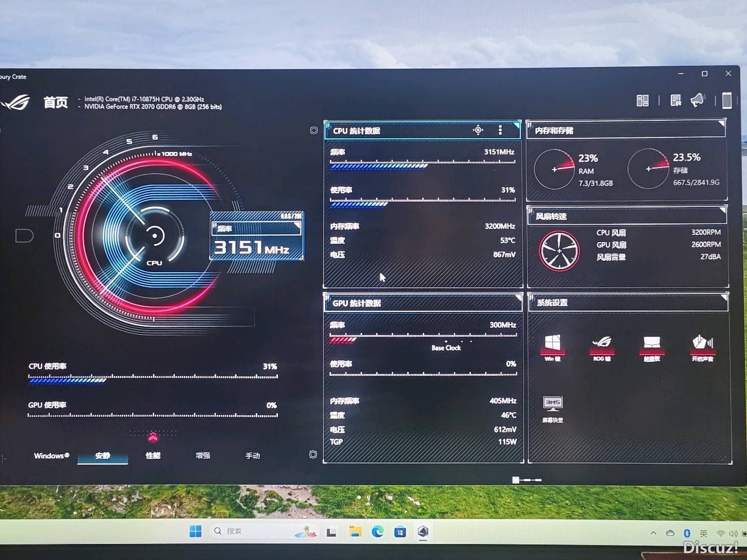Click the CPU 温度 53°C value
This screenshot has width=747, height=560.
(x=507, y=241)
